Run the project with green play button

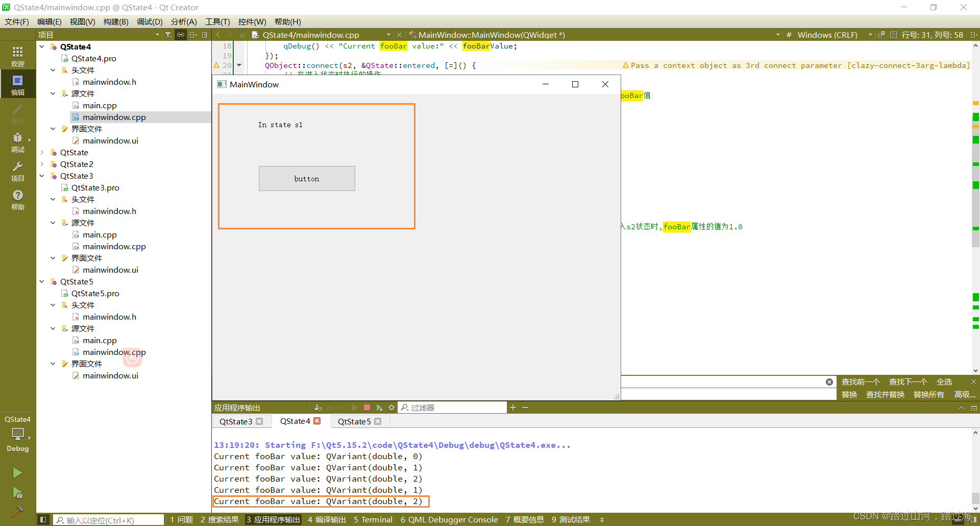coord(17,473)
